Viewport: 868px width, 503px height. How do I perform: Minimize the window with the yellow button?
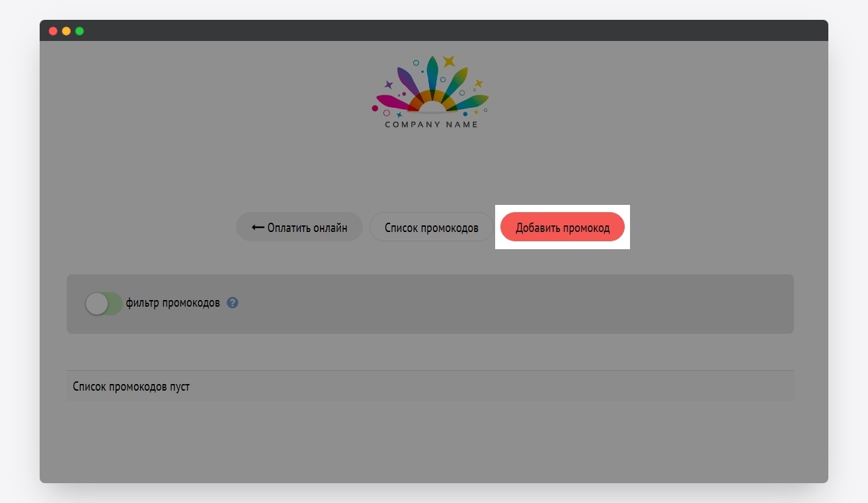tap(66, 31)
